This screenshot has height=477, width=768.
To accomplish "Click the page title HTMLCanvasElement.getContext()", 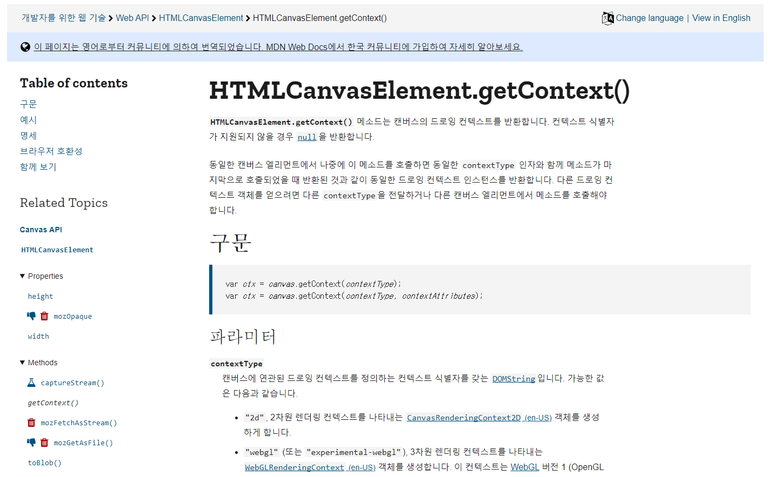I will [x=419, y=91].
